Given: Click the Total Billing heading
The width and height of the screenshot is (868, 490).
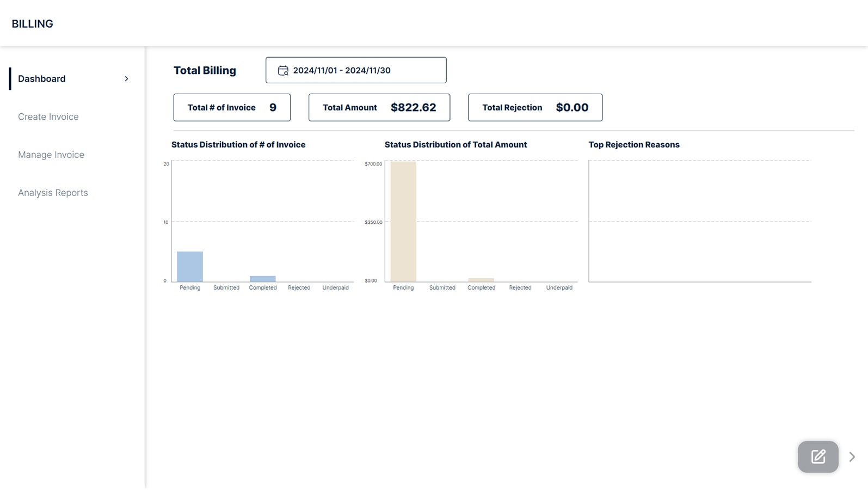Looking at the screenshot, I should (205, 70).
